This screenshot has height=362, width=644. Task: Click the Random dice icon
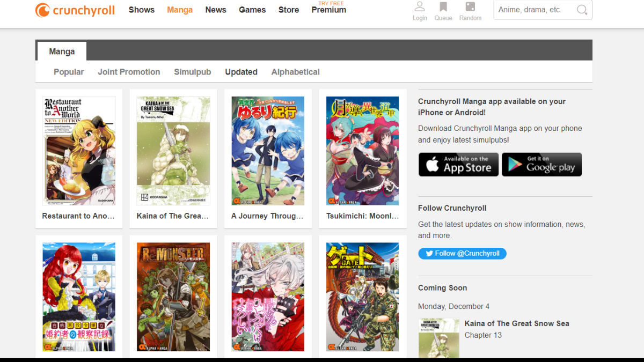pos(470,8)
